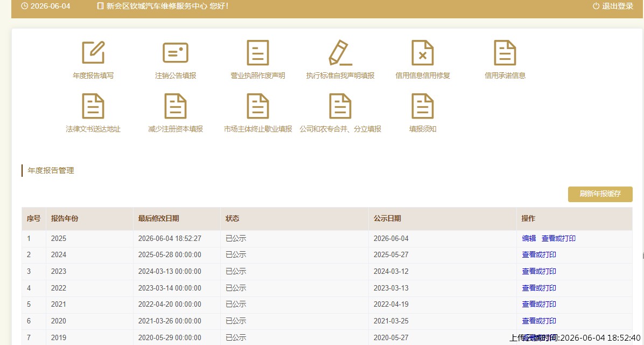The height and width of the screenshot is (345, 644).
Task: Click the 注销公告填报 label text
Action: (176, 75)
